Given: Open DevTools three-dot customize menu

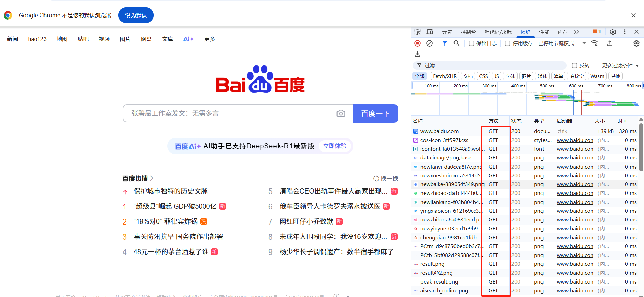Looking at the screenshot, I should point(625,32).
